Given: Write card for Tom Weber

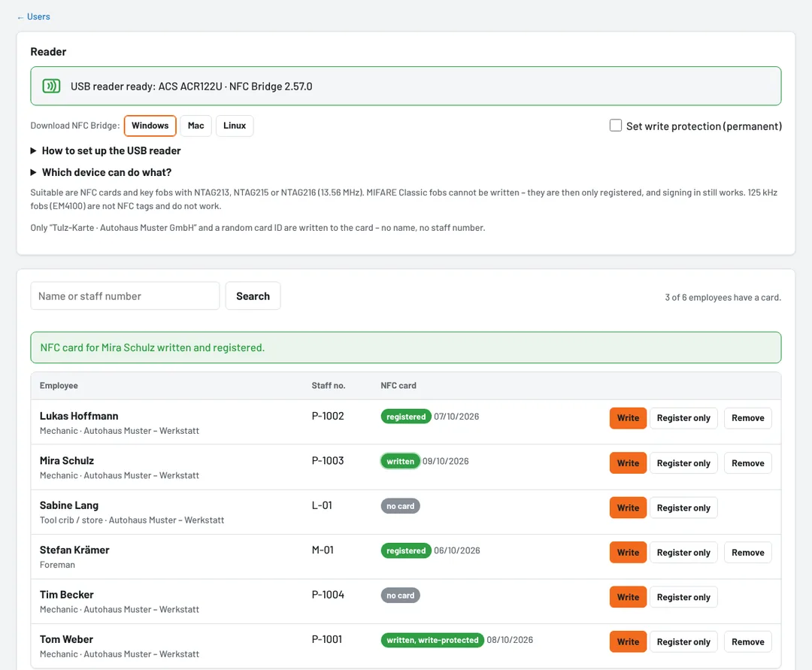Looking at the screenshot, I should 628,641.
